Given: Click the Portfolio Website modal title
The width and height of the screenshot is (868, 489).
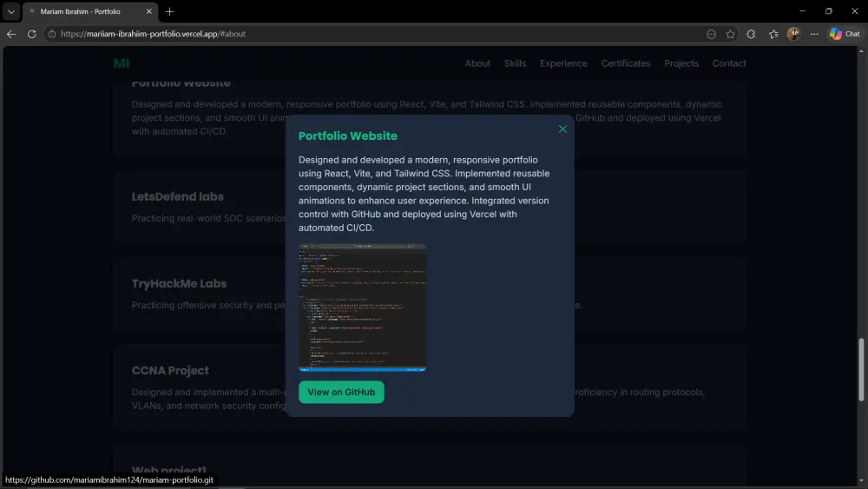Looking at the screenshot, I should (348, 136).
